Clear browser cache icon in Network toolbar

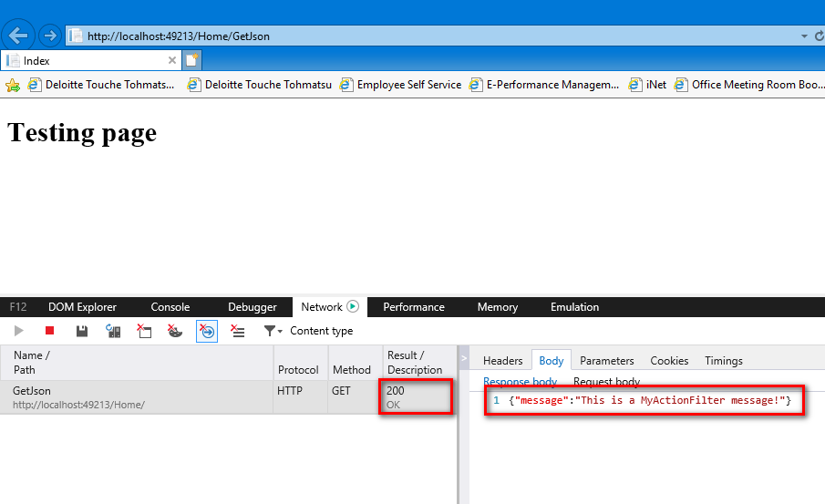click(144, 331)
